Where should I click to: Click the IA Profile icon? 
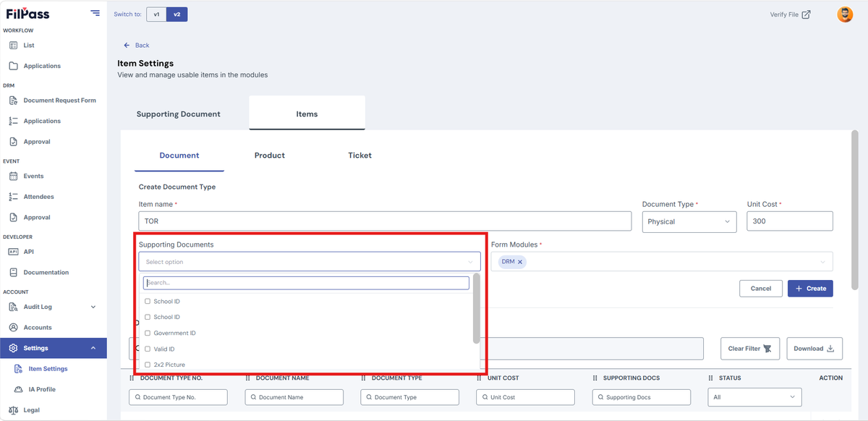(x=20, y=389)
